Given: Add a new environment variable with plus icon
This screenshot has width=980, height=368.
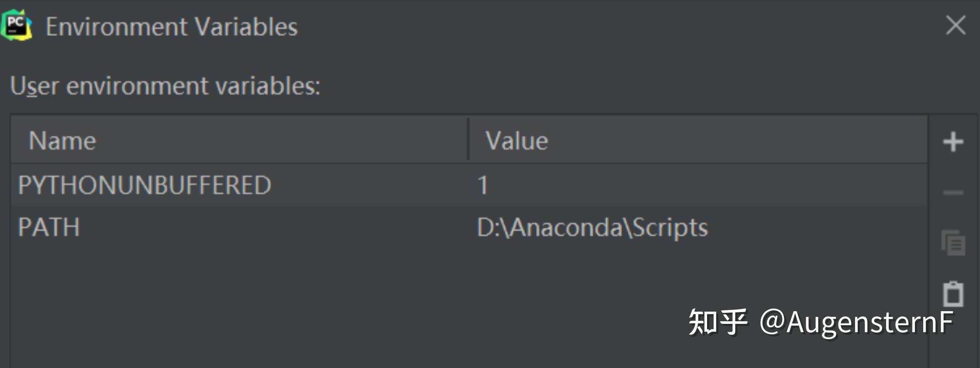Looking at the screenshot, I should (953, 142).
